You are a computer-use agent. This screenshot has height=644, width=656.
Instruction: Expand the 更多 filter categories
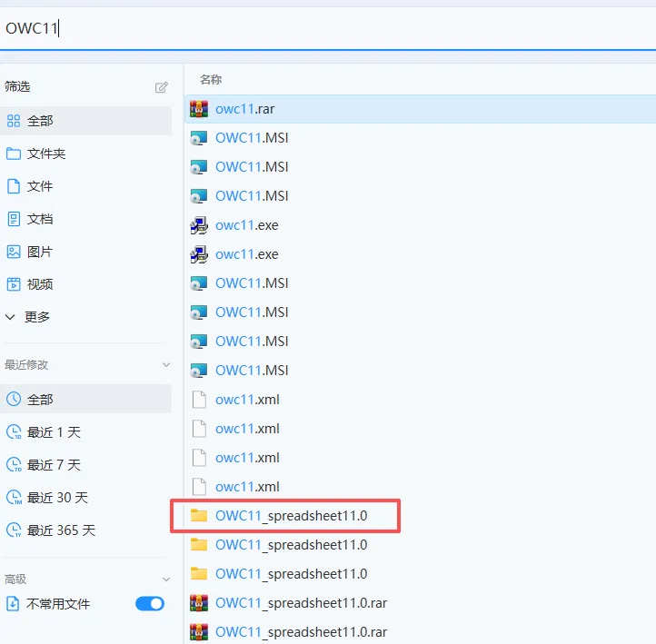[x=27, y=317]
